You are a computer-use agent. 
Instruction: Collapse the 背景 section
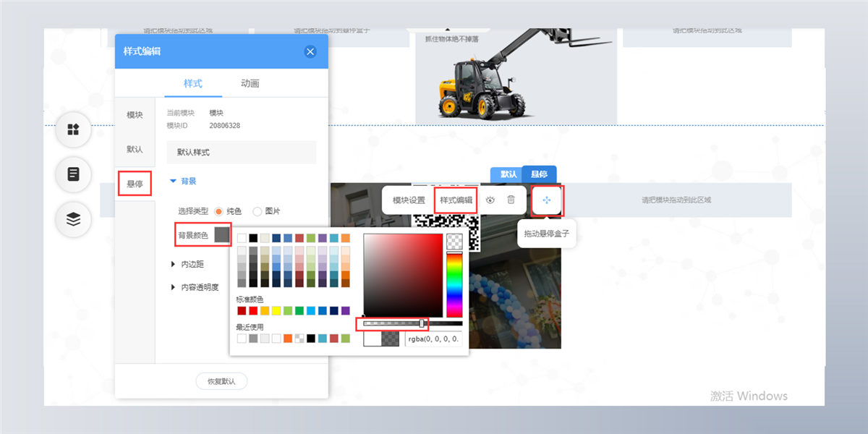tap(182, 181)
